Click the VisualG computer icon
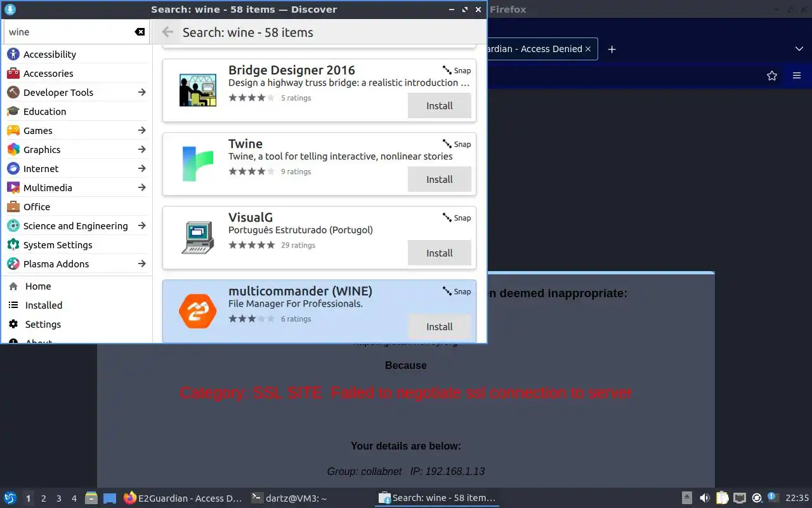The image size is (812, 508). (x=198, y=237)
